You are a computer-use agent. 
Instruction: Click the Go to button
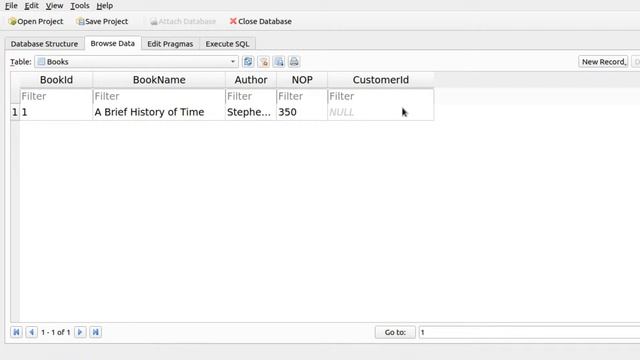click(x=395, y=332)
